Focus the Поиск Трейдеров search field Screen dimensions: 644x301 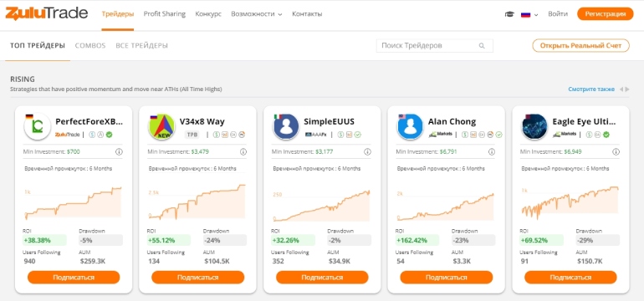point(435,46)
